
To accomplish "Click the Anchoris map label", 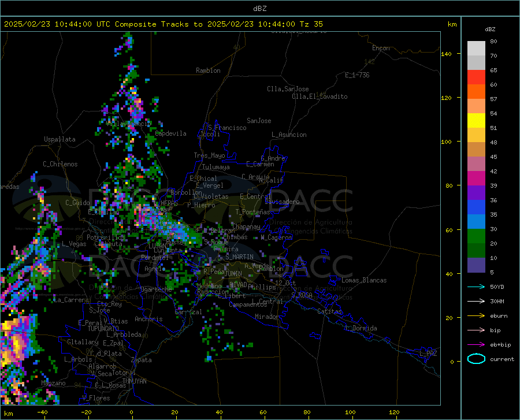I will 148,319.
